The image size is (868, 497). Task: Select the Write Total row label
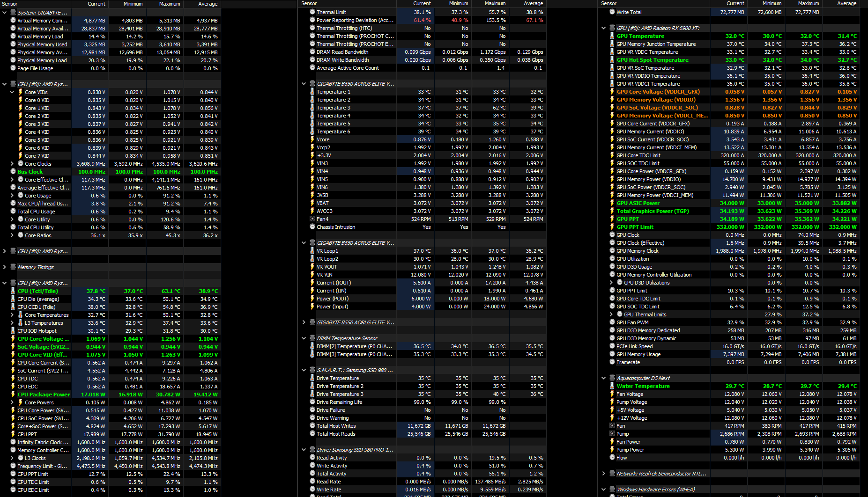click(x=629, y=12)
